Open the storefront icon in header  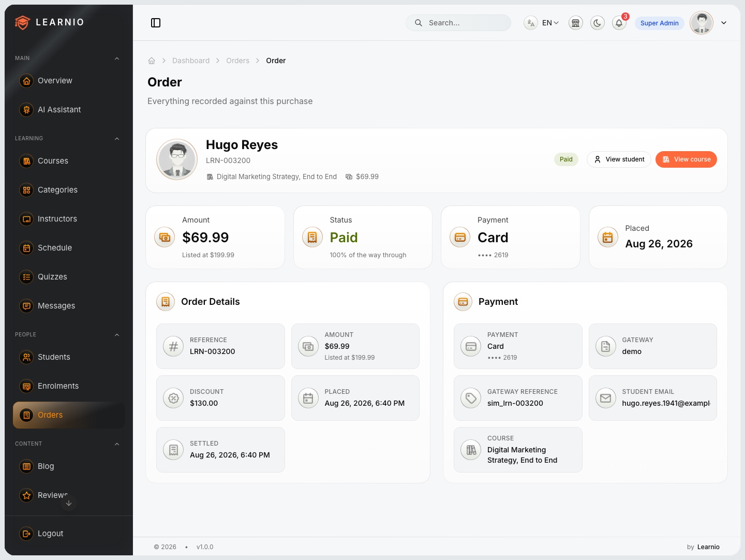coord(576,23)
